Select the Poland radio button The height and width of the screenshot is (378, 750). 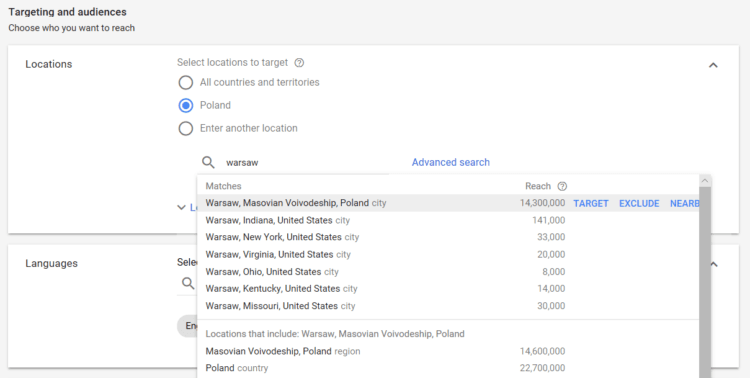pos(186,105)
